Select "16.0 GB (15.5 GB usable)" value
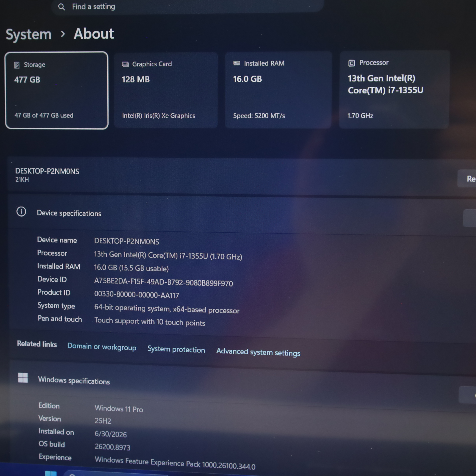This screenshot has height=476, width=476. 131,268
